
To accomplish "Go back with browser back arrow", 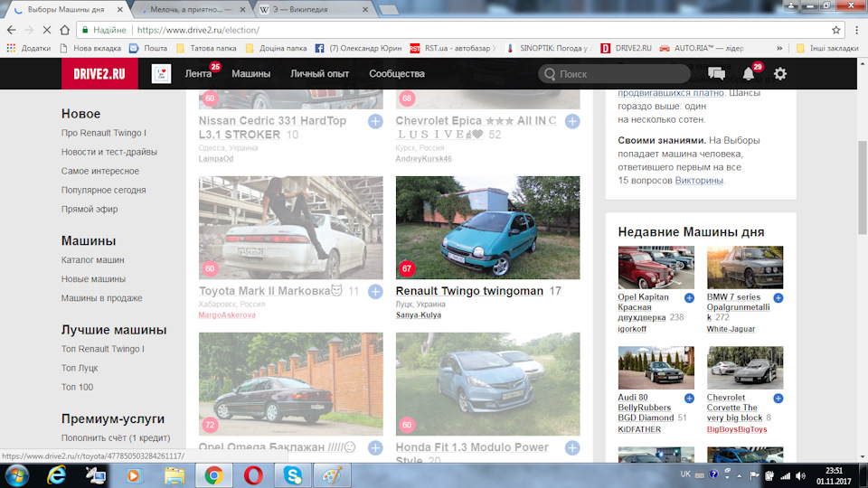I will point(11,30).
